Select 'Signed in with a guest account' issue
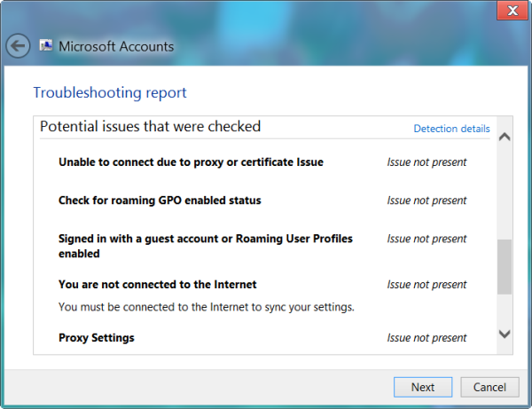Screen dimensions: 532x409 pos(206,246)
